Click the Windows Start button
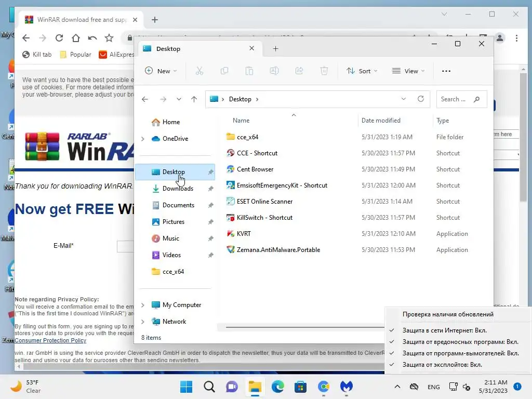The height and width of the screenshot is (399, 532). [x=186, y=387]
